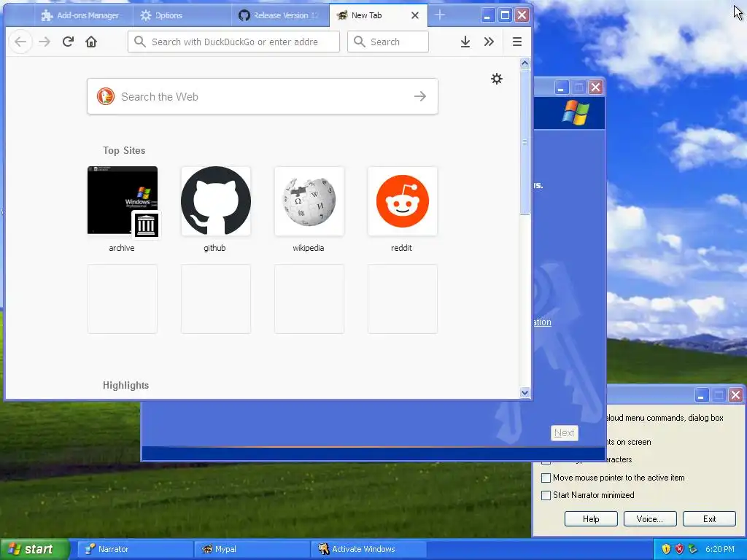Screen dimensions: 747x560
Task: Minimize the Activate Windows window
Action: click(561, 87)
